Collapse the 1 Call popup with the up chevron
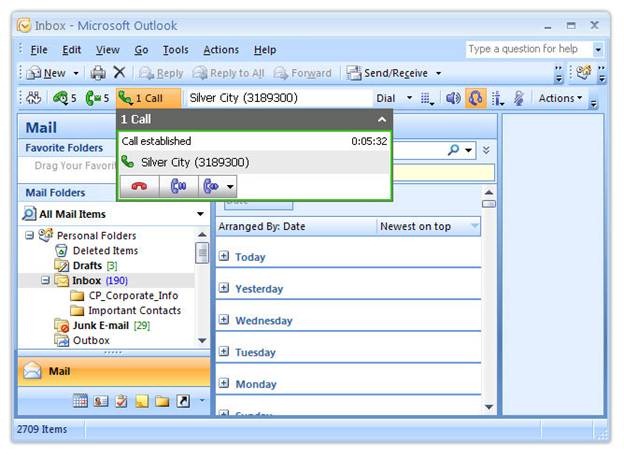This screenshot has width=624, height=459. tap(382, 119)
